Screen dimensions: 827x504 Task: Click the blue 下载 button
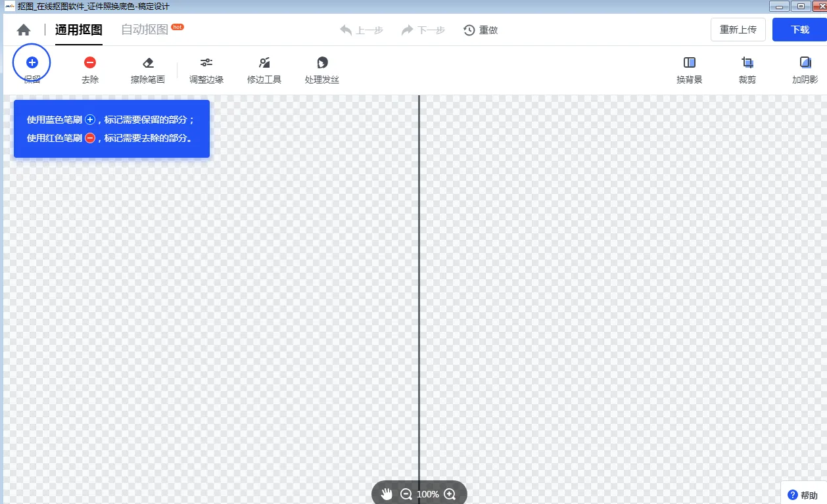click(x=799, y=30)
